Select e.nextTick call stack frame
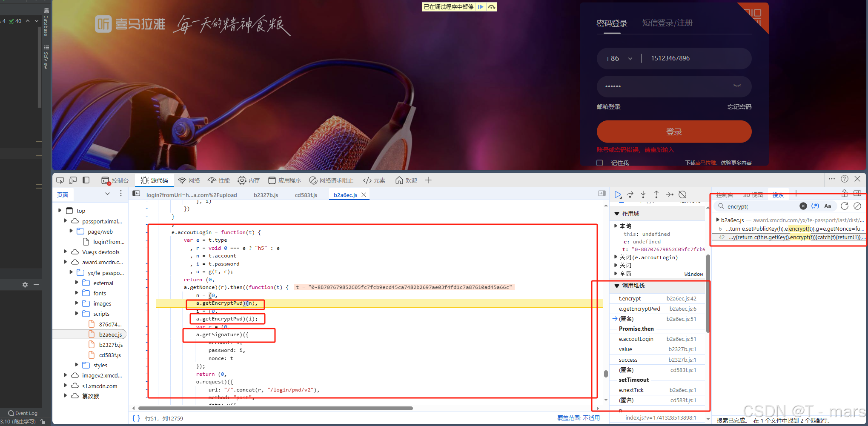 658,390
